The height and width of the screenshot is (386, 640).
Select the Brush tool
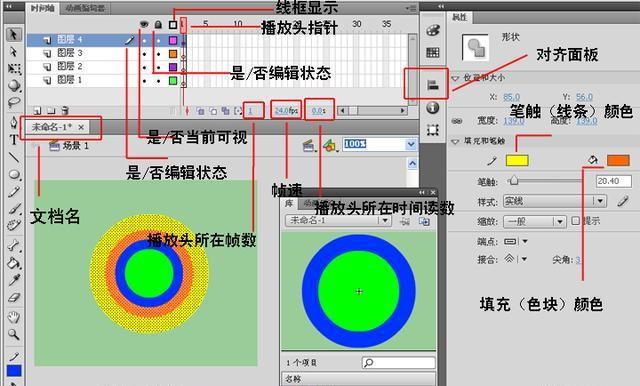coord(14,209)
